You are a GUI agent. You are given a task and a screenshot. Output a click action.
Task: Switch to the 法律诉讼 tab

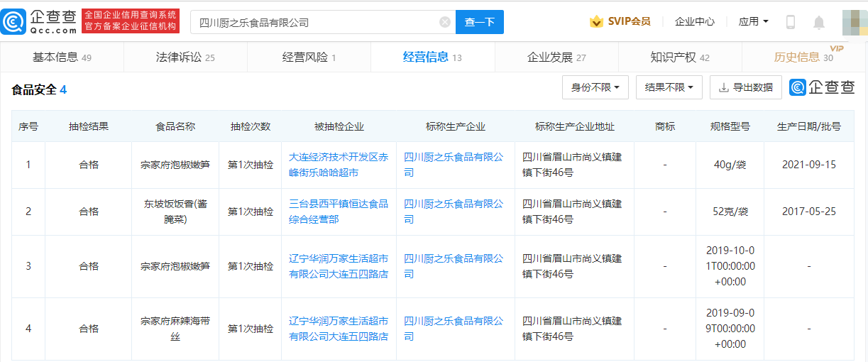[x=185, y=57]
